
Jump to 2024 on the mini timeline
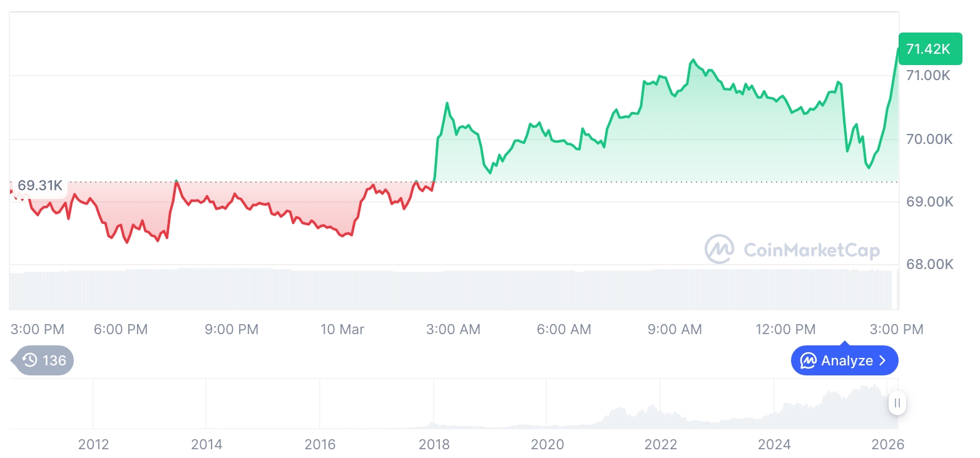pos(774,445)
